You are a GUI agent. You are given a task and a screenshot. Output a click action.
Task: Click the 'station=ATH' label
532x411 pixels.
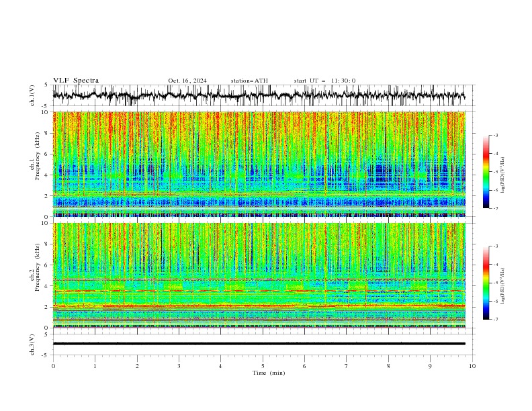coord(249,81)
